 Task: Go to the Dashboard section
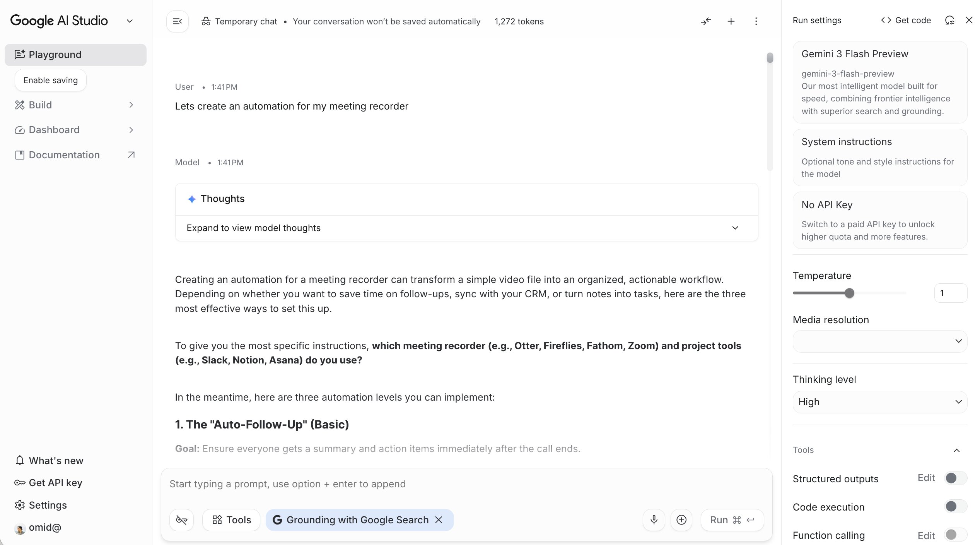point(54,130)
